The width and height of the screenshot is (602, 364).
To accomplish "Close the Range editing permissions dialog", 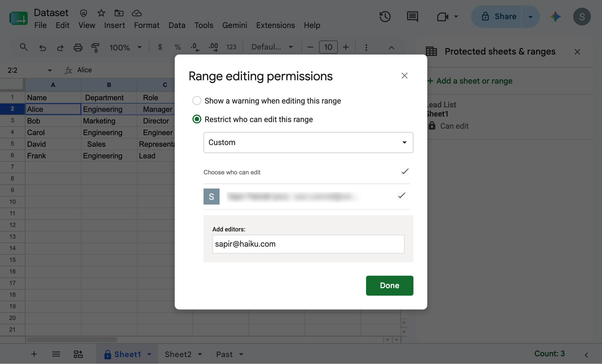I will [404, 76].
